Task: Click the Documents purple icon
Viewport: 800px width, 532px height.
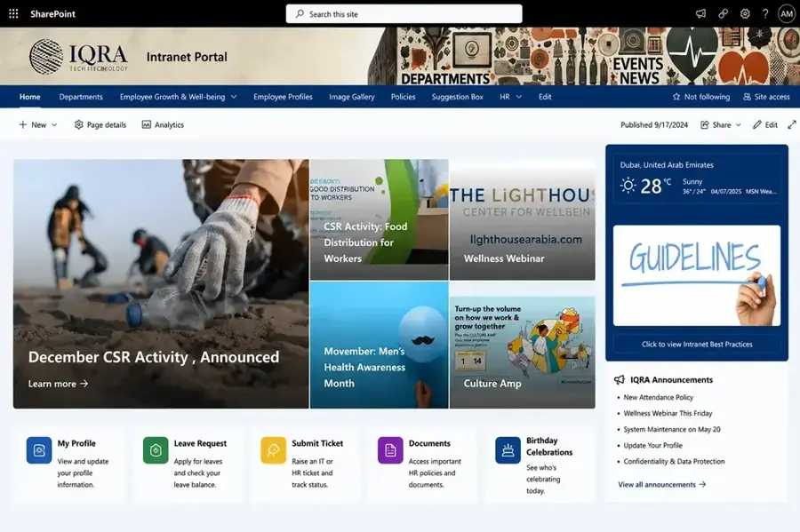Action: pos(390,450)
